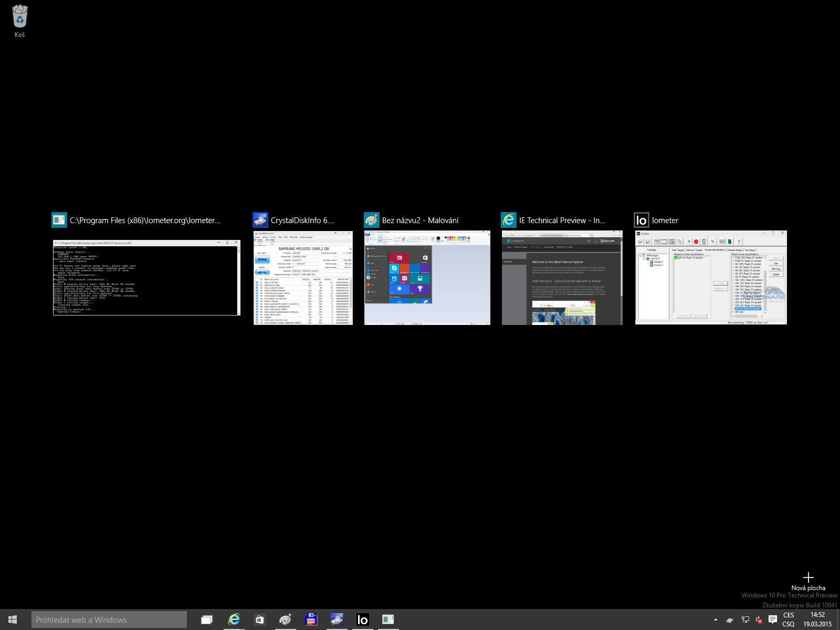The height and width of the screenshot is (630, 840).
Task: Click the open test configuration icon in Iometer
Action: pos(641,241)
